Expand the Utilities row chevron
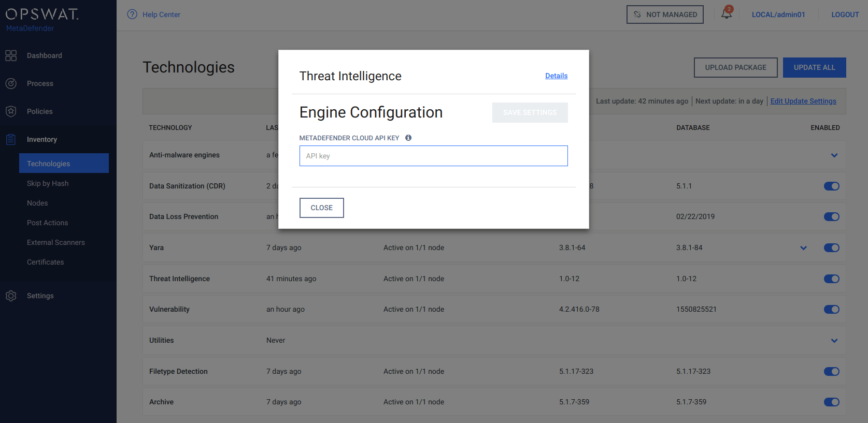Screen dimensions: 868x423 click(x=834, y=341)
